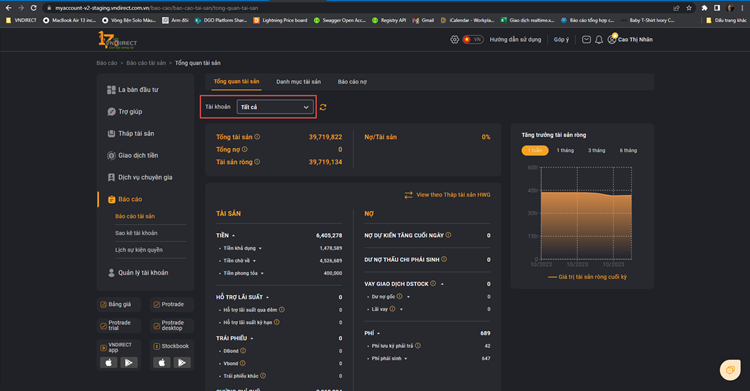This screenshot has height=391, width=750.
Task: Open Google Play button for Stockbook
Action: pos(182,362)
